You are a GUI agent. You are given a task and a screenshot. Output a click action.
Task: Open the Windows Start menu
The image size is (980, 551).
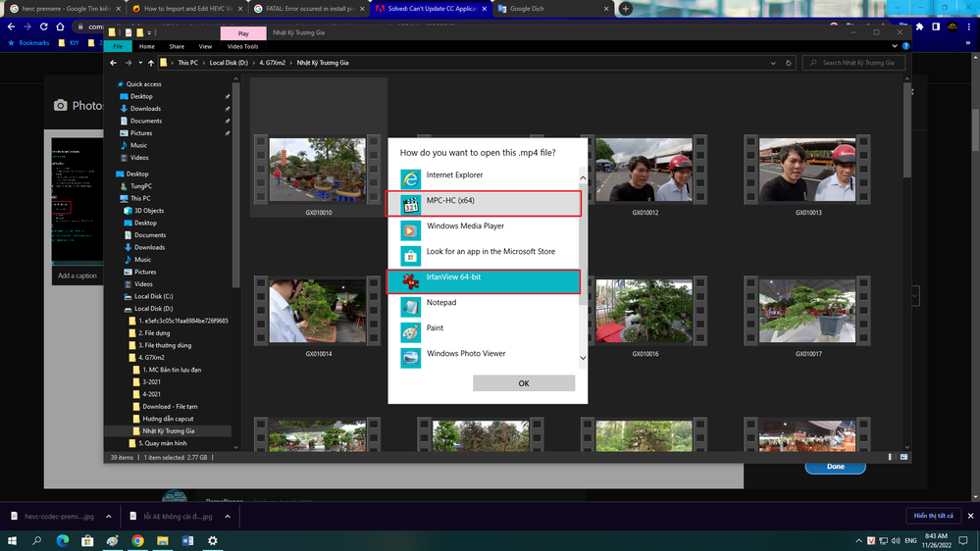point(12,541)
